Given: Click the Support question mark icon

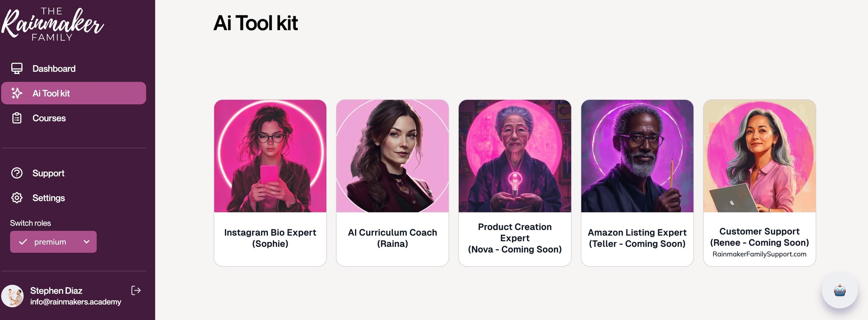Looking at the screenshot, I should 17,173.
